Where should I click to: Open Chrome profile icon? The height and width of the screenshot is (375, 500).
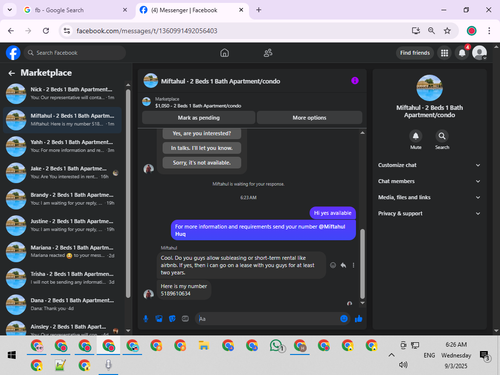[471, 31]
